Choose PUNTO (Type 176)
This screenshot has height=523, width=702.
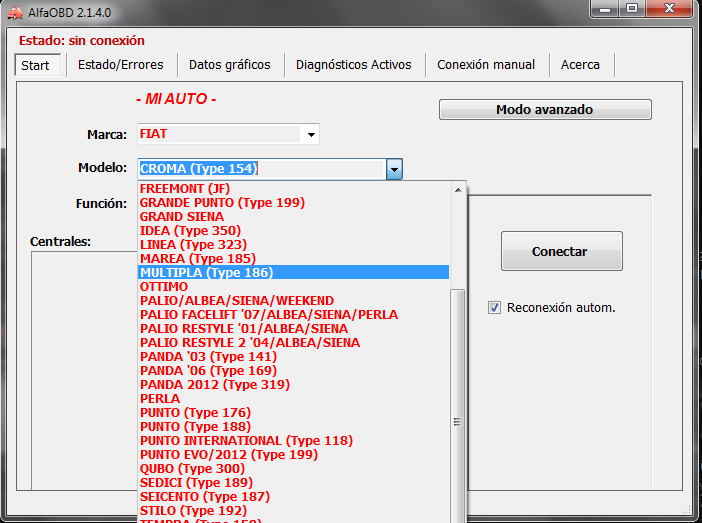coord(293,412)
